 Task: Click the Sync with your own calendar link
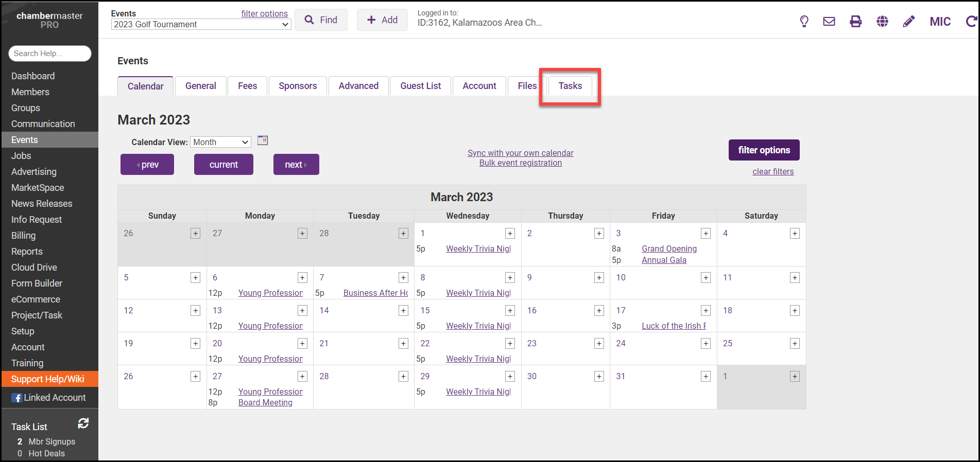tap(520, 153)
